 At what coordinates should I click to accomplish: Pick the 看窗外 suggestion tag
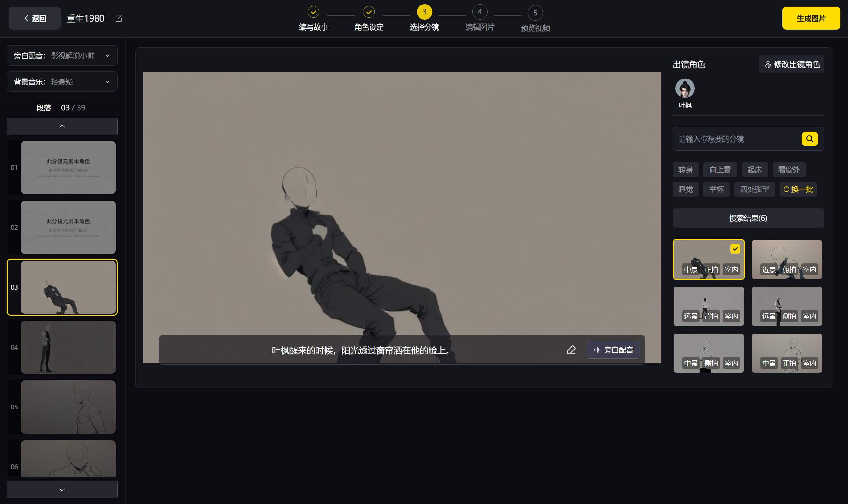788,170
